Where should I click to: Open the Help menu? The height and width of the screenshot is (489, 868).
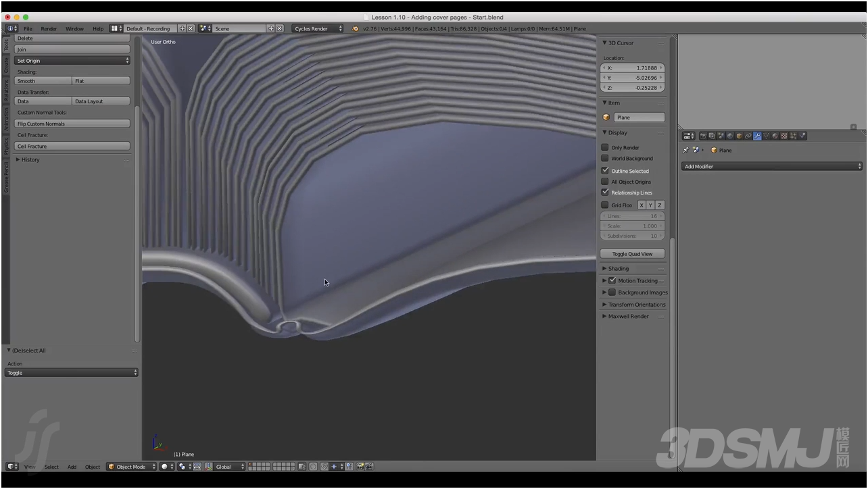(98, 28)
